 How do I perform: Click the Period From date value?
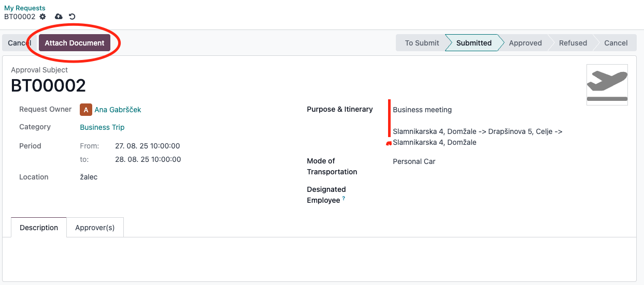coord(147,146)
